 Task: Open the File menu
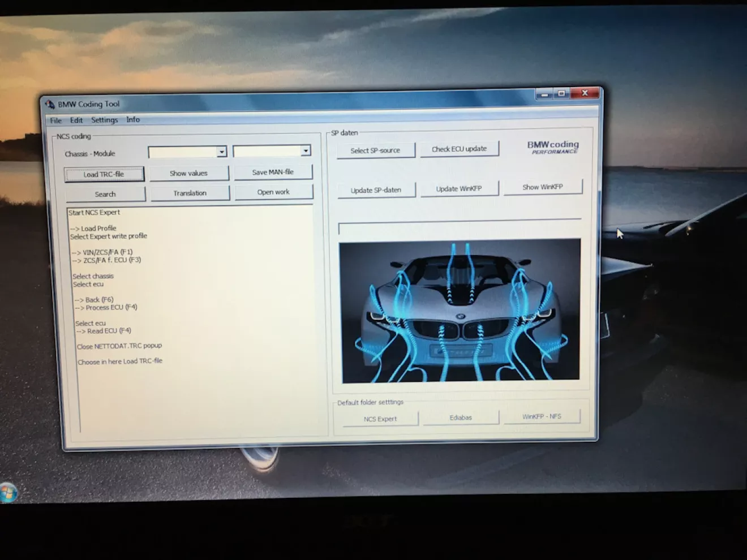(55, 120)
